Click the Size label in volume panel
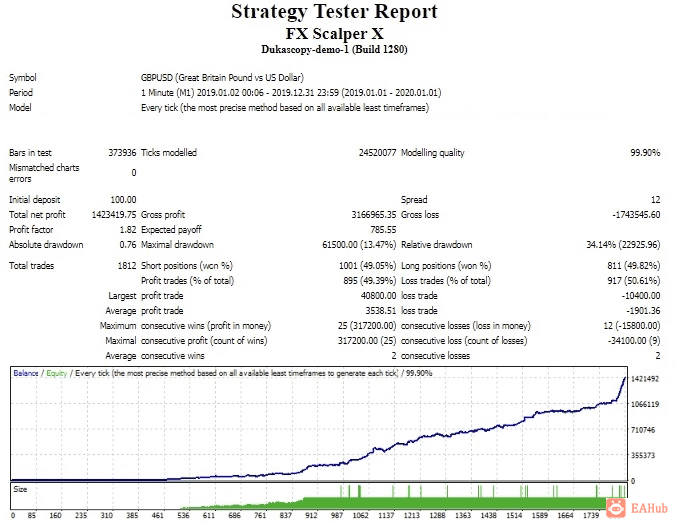The image size is (677, 523). 20,489
